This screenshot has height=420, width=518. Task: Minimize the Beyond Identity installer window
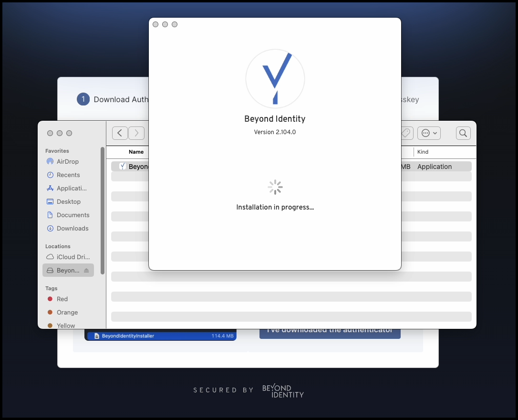point(165,24)
